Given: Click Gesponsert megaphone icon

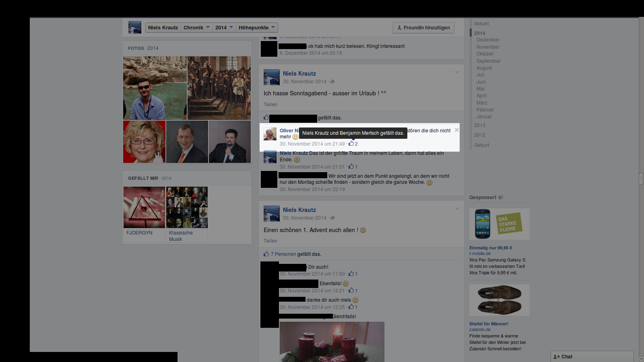Looking at the screenshot, I should (x=501, y=197).
